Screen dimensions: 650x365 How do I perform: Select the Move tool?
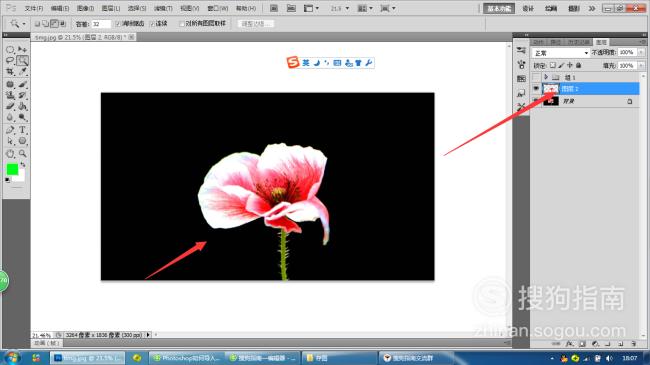click(22, 49)
